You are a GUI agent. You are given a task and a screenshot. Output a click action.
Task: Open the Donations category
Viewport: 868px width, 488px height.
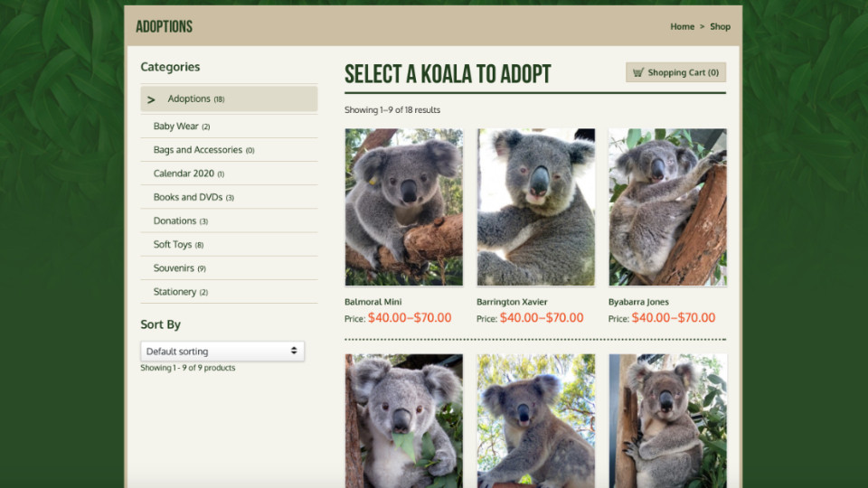pyautogui.click(x=175, y=221)
